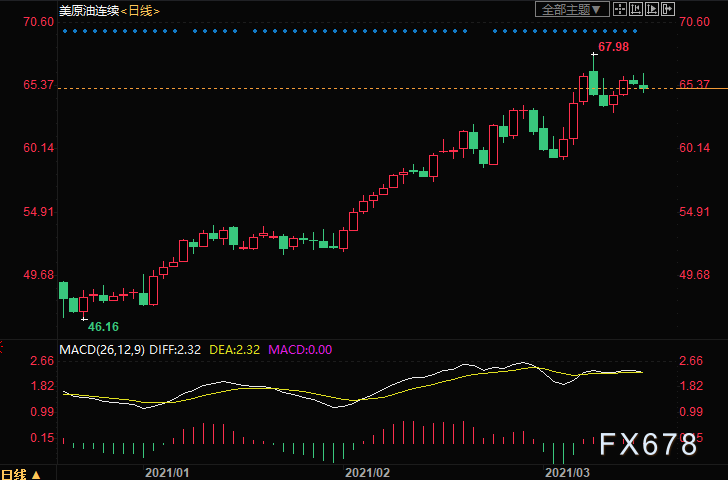Viewport: 728px width, 480px height.
Task: Click the expand chart axes icon
Action: (652, 9)
